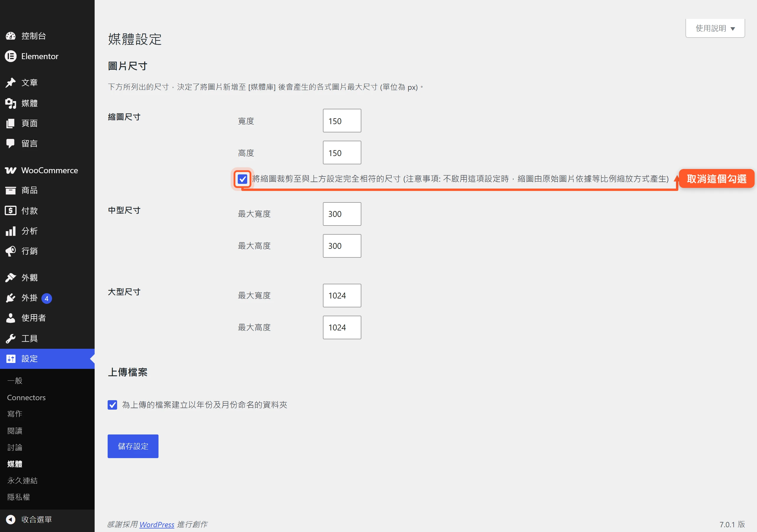
Task: Click the 行銷 megaphone icon
Action: coord(11,251)
